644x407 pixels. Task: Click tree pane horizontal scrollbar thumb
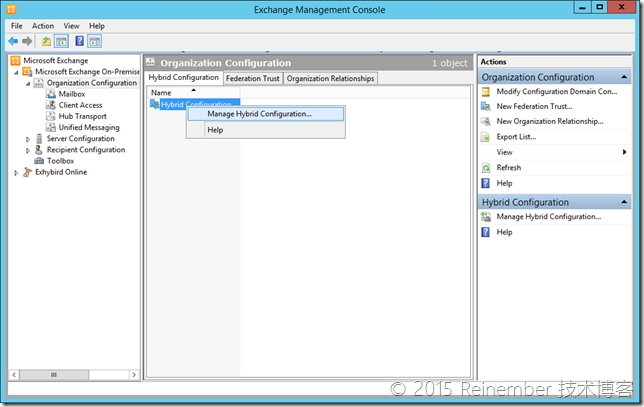pyautogui.click(x=54, y=375)
